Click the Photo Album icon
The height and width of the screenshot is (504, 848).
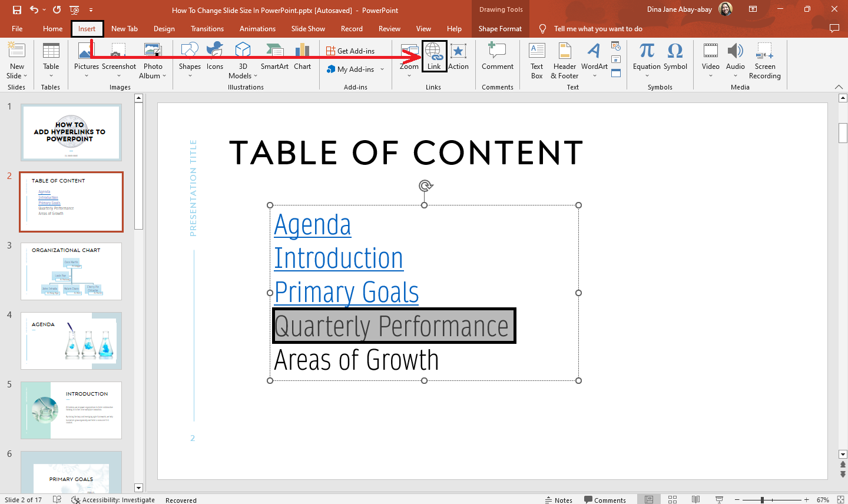(153, 51)
